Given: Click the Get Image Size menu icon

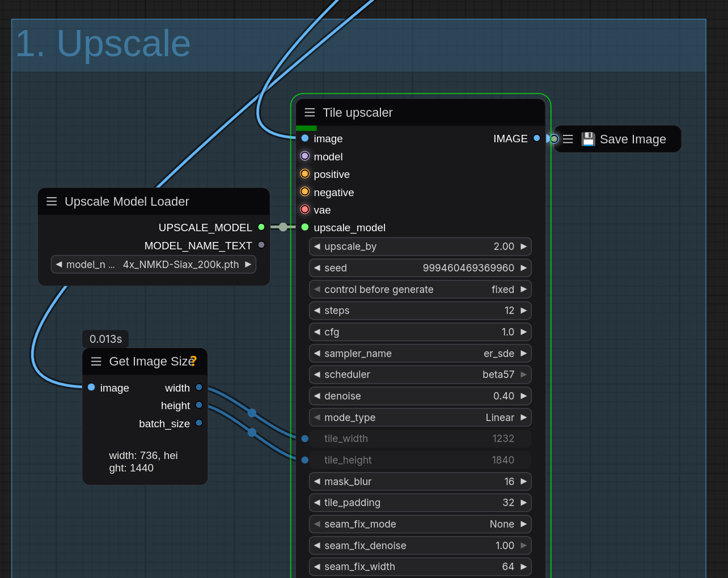Looking at the screenshot, I should point(96,362).
